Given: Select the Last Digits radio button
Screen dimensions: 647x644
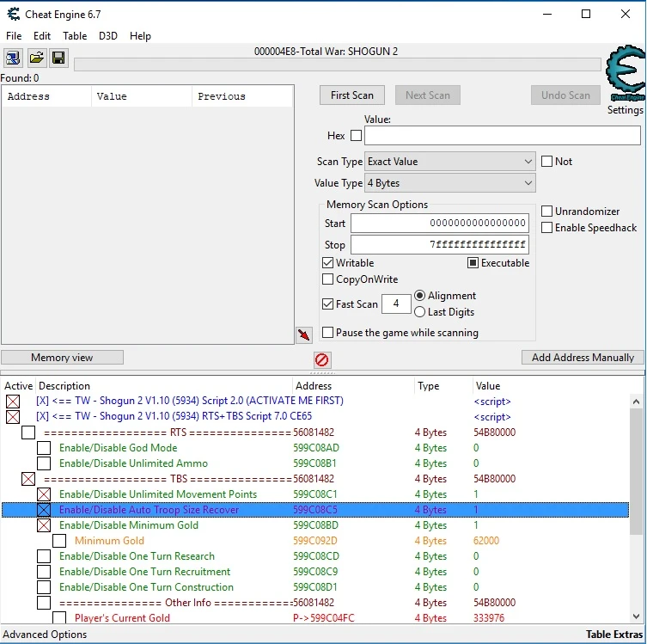Looking at the screenshot, I should [420, 312].
